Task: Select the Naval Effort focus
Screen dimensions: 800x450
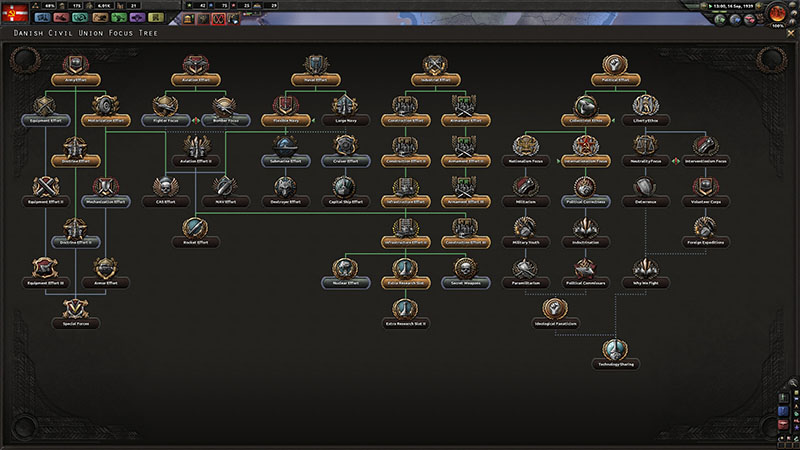Action: (316, 71)
